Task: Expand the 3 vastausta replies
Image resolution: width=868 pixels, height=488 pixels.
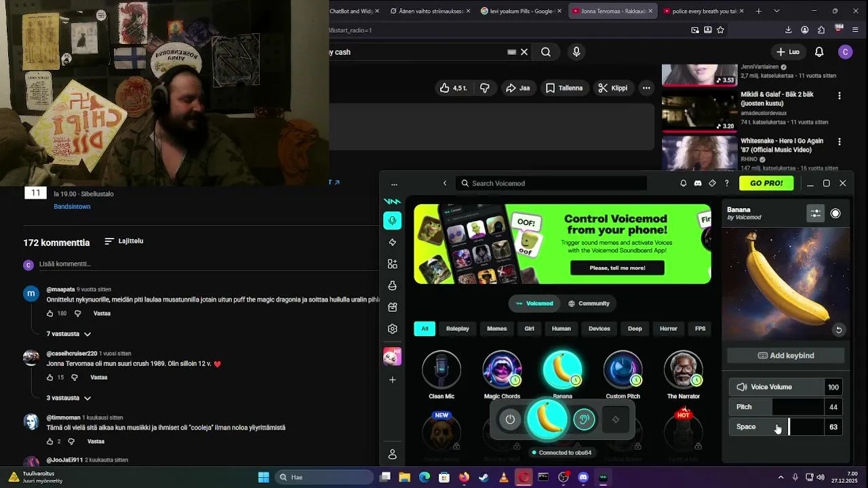Action: (68, 398)
